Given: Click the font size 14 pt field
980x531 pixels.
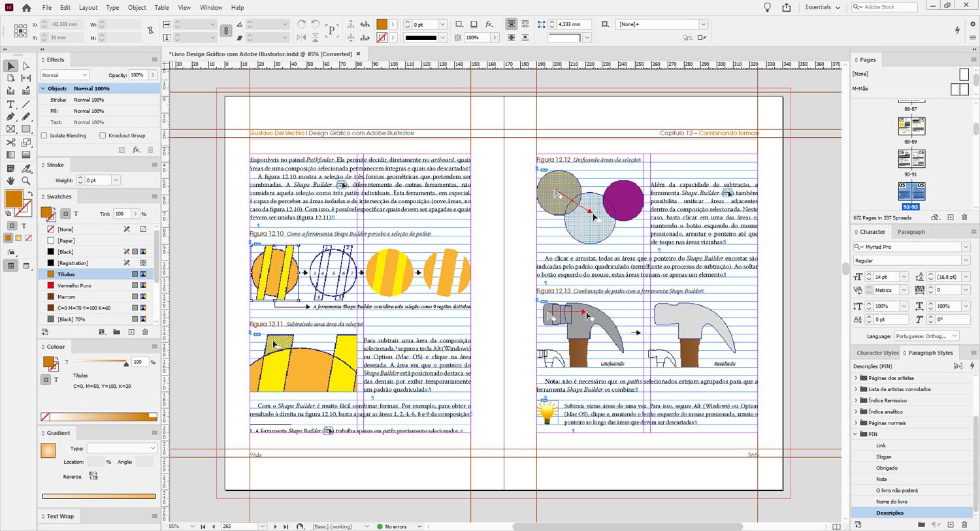Looking at the screenshot, I should tap(887, 277).
